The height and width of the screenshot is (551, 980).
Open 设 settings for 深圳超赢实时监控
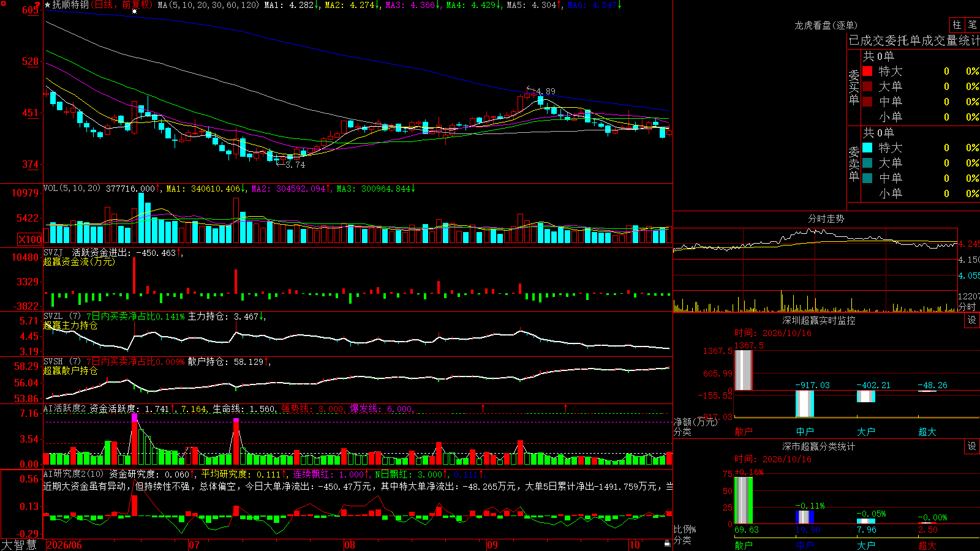click(972, 320)
